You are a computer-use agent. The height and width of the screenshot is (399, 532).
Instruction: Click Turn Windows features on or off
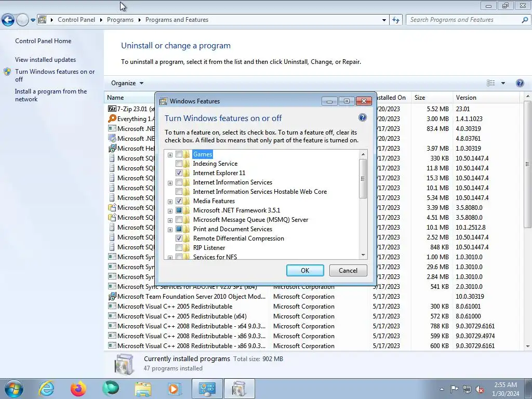pyautogui.click(x=55, y=75)
